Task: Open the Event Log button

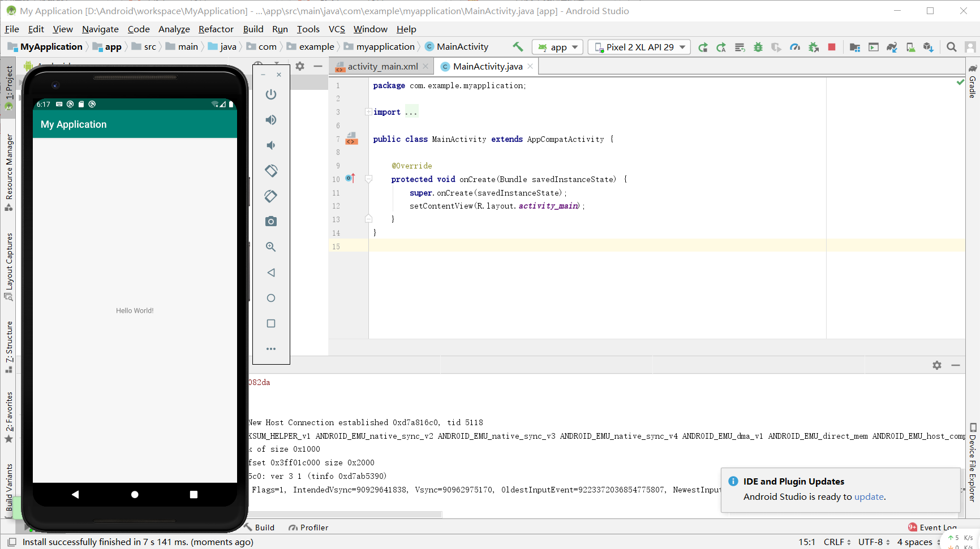Action: 932,528
